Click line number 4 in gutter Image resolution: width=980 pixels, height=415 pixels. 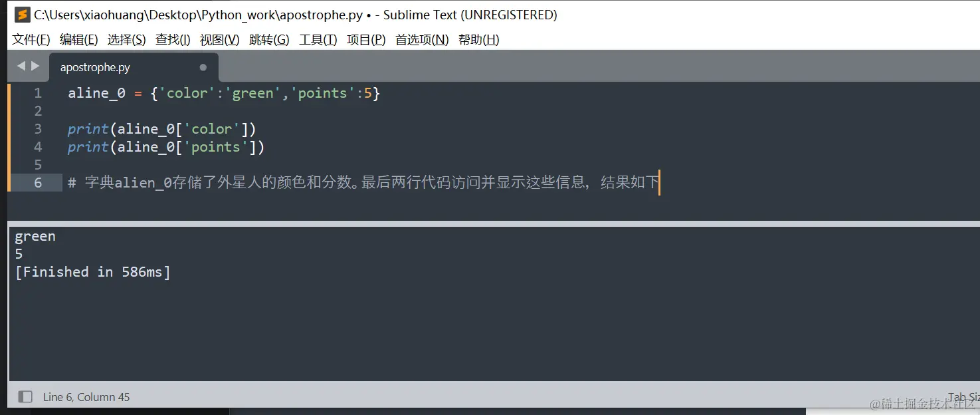pyautogui.click(x=38, y=147)
